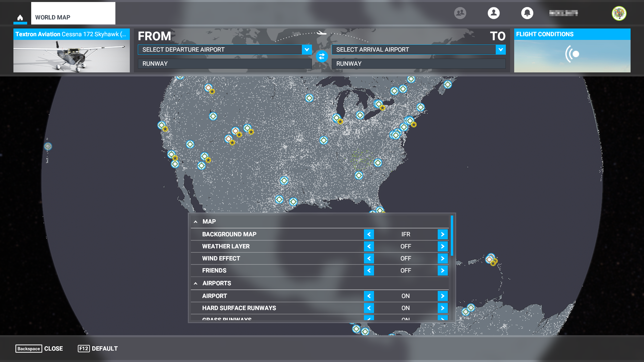Screen dimensions: 644x362
Task: Open the player profile icon
Action: (x=493, y=13)
